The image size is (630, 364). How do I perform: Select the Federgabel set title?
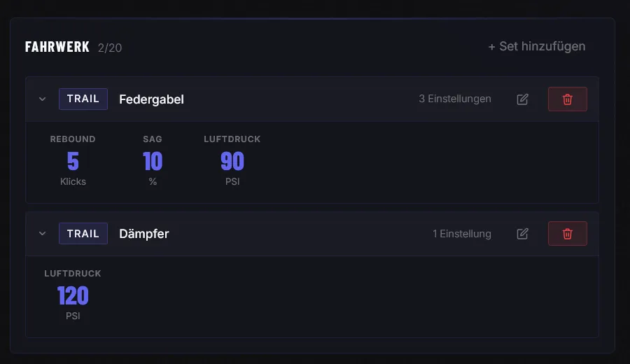[151, 99]
